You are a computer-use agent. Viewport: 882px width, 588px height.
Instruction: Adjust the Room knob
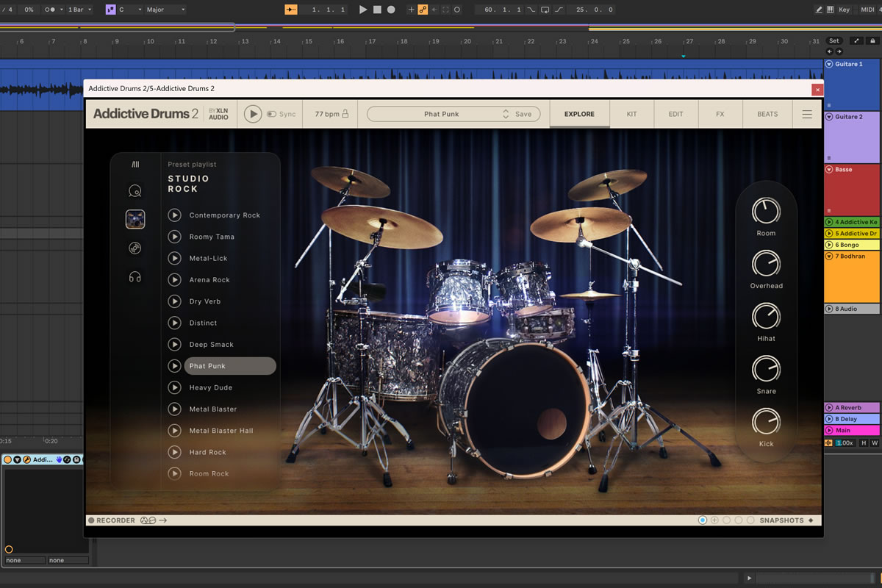click(x=766, y=211)
